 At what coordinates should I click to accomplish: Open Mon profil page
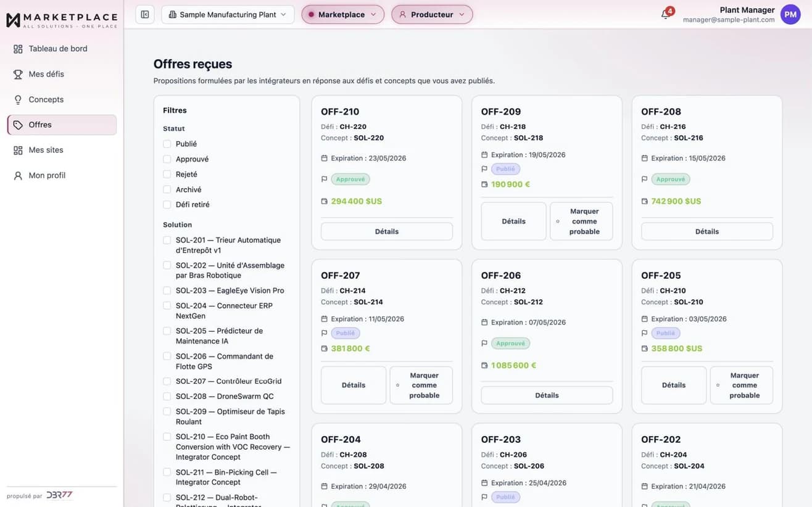[62, 175]
